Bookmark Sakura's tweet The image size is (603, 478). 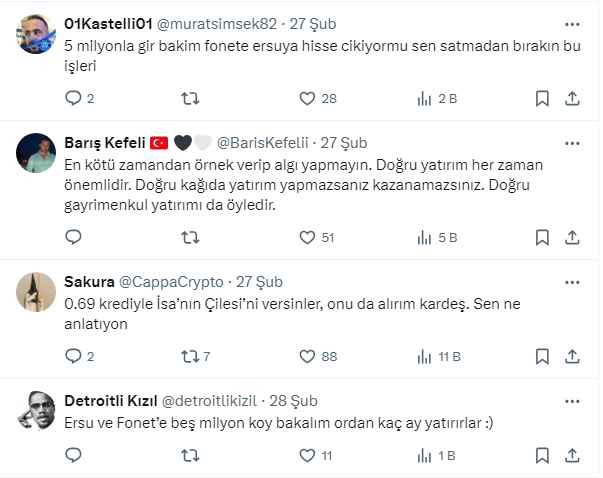coord(541,356)
